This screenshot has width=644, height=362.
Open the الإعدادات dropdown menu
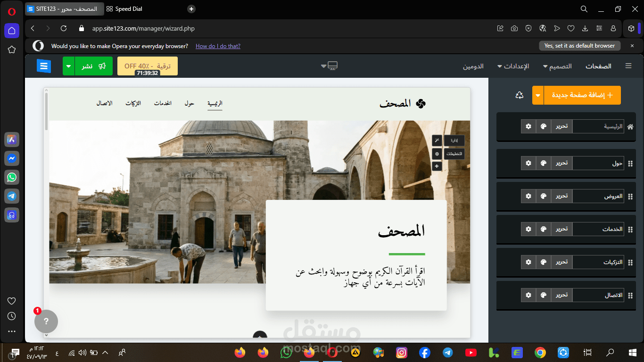513,66
